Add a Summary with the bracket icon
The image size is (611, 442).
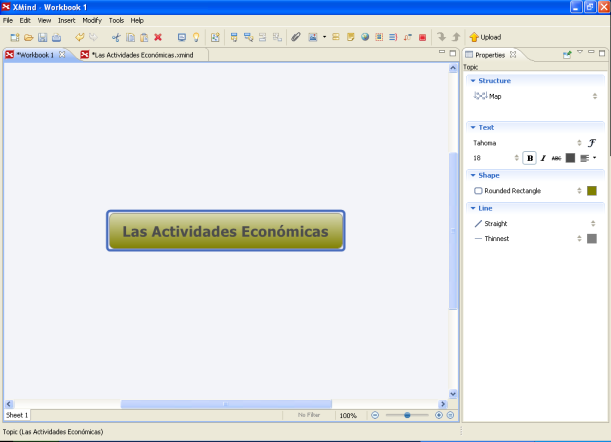click(x=393, y=37)
